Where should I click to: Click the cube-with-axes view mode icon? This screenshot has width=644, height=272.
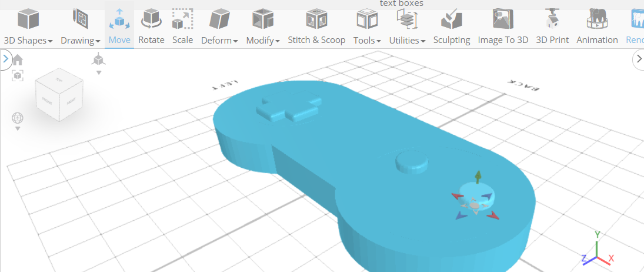(x=98, y=59)
